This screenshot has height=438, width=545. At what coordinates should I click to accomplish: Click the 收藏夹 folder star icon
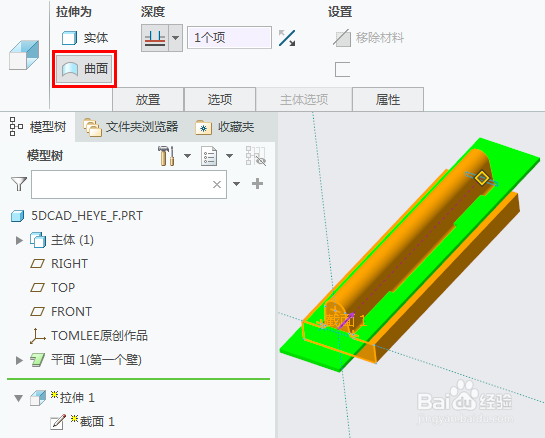(x=203, y=127)
